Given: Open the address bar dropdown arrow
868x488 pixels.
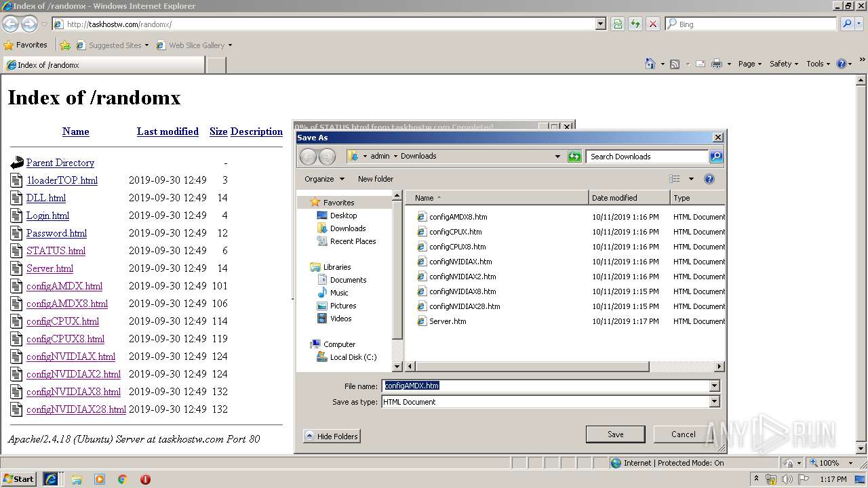Looking at the screenshot, I should [600, 24].
